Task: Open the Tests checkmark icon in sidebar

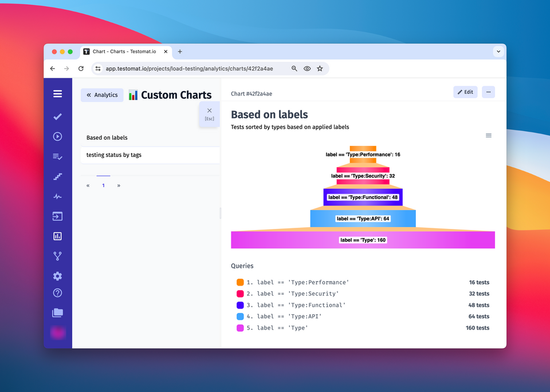Action: click(57, 117)
